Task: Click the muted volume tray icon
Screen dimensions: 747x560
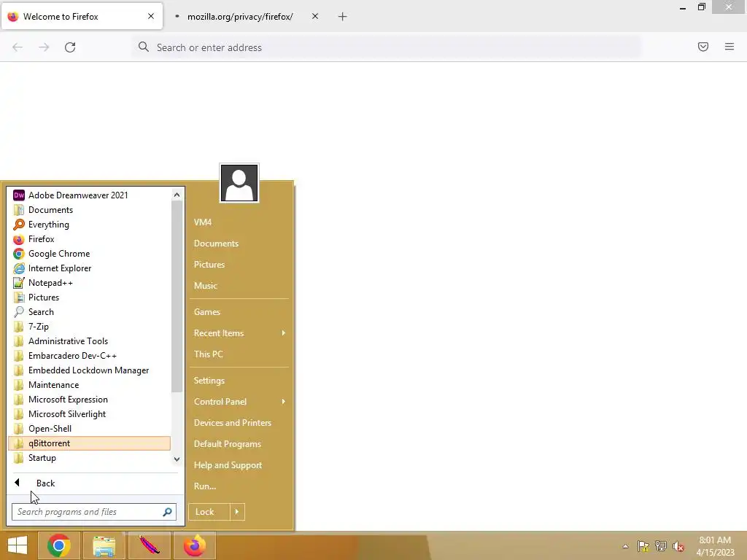Action: pos(678,546)
